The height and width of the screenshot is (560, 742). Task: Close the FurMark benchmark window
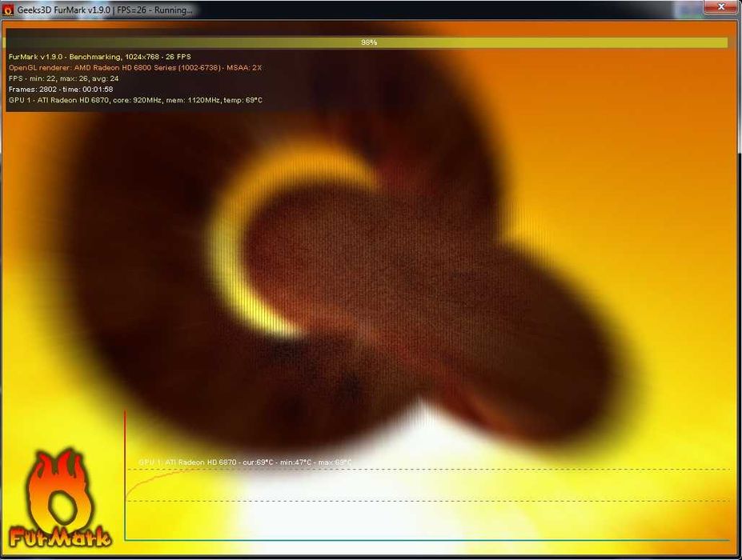click(x=721, y=6)
